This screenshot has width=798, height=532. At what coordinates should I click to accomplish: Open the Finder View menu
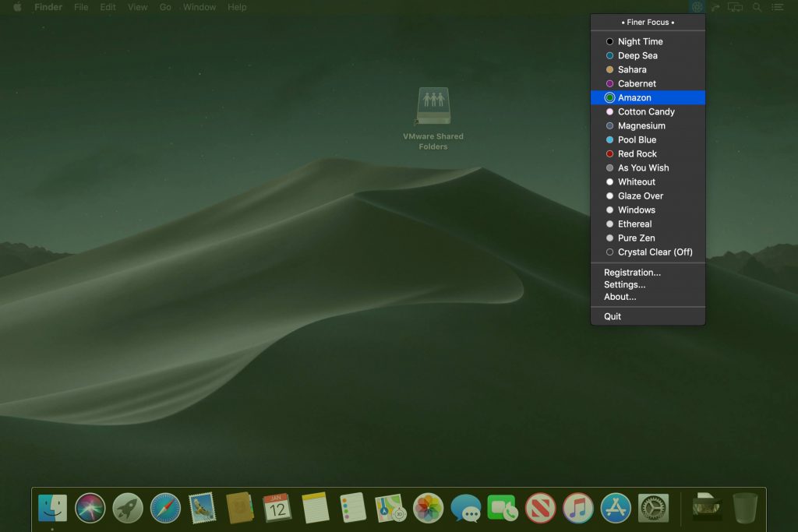137,7
